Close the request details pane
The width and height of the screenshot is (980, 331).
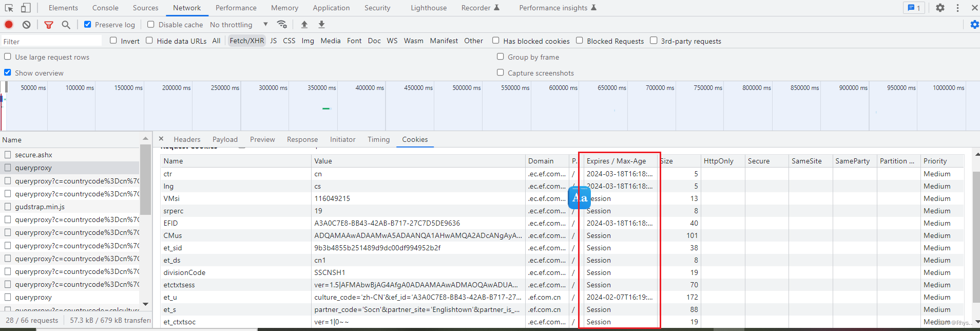pyautogui.click(x=161, y=139)
